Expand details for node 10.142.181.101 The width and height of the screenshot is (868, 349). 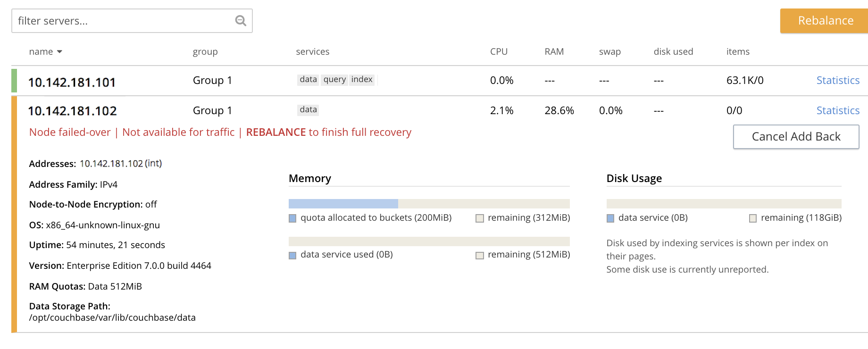[x=71, y=81]
